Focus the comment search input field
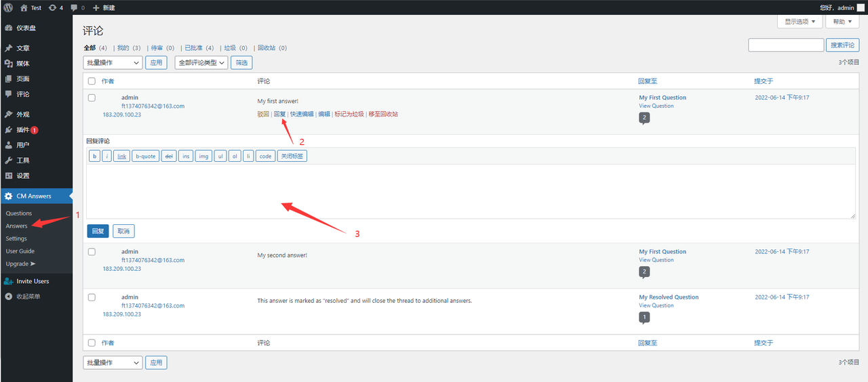The image size is (868, 382). coord(786,45)
